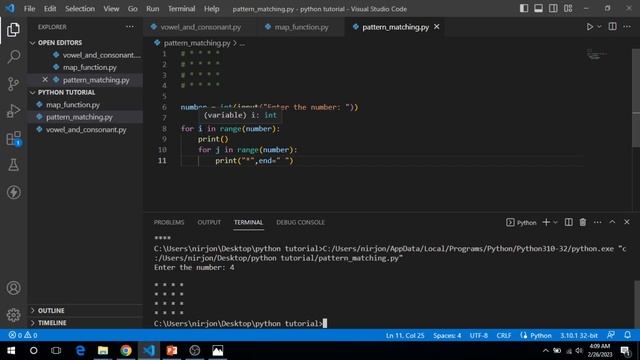The image size is (640, 360).
Task: Split the editor to the right
Action: 612,27
